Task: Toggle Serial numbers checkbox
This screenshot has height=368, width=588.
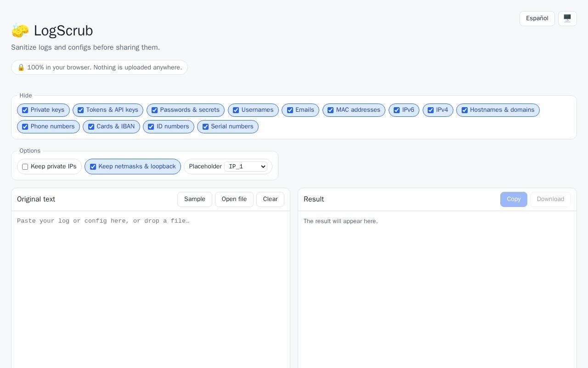Action: pyautogui.click(x=206, y=127)
